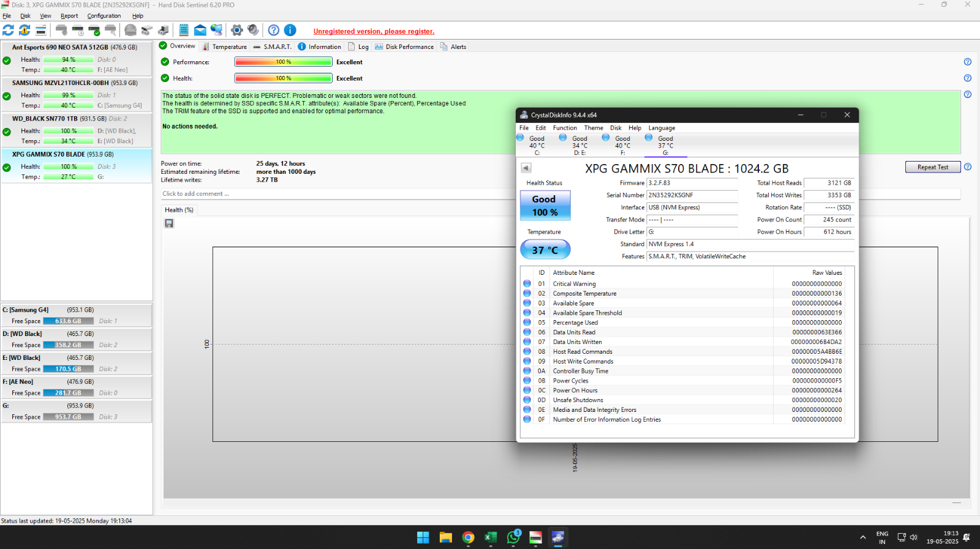Select the Overview tab
The width and height of the screenshot is (980, 549).
(x=177, y=46)
